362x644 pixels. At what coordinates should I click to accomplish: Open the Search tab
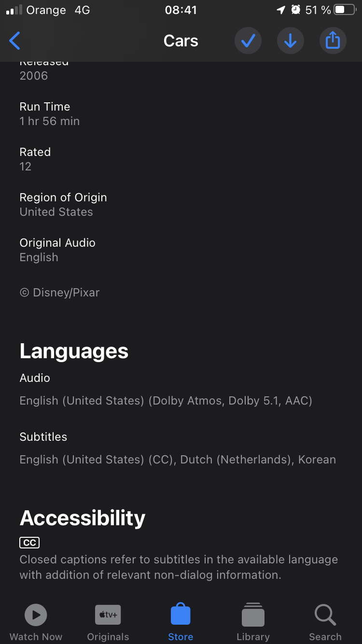pyautogui.click(x=325, y=623)
